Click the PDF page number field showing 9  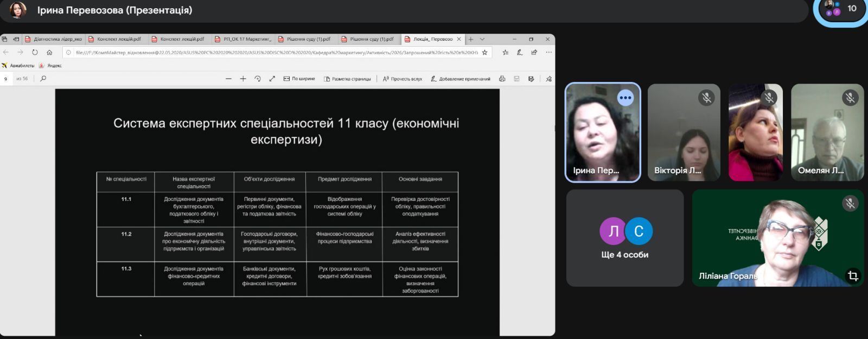7,79
